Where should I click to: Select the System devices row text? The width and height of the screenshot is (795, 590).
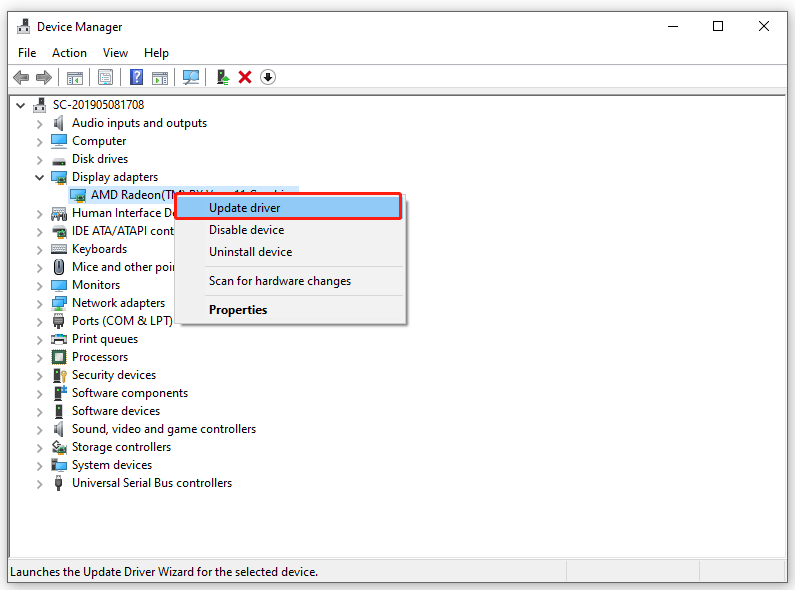[x=112, y=465]
